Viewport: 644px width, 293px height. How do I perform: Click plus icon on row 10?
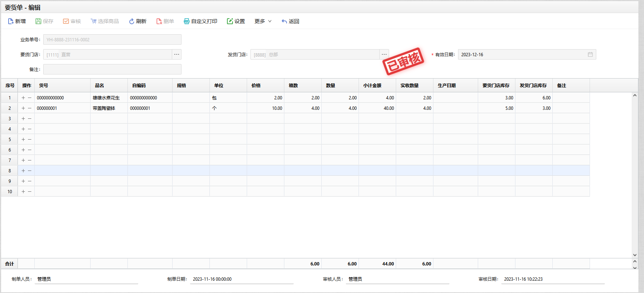pyautogui.click(x=23, y=191)
